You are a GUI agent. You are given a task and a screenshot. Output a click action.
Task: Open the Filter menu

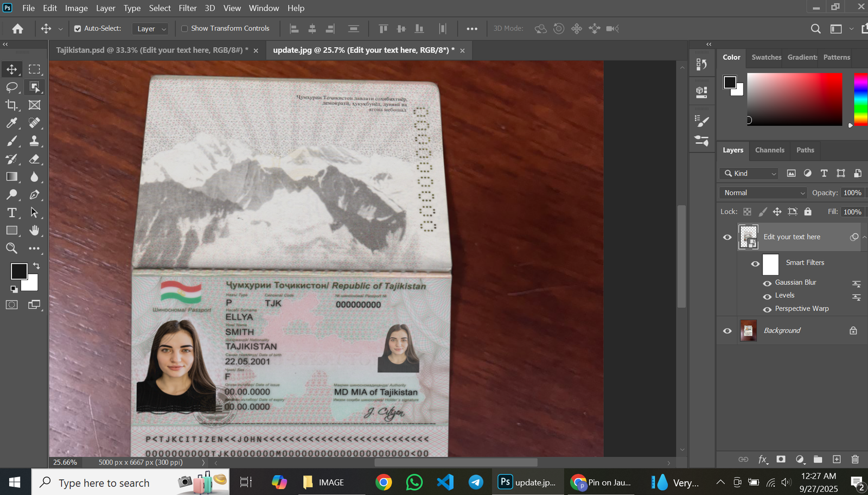coord(187,8)
